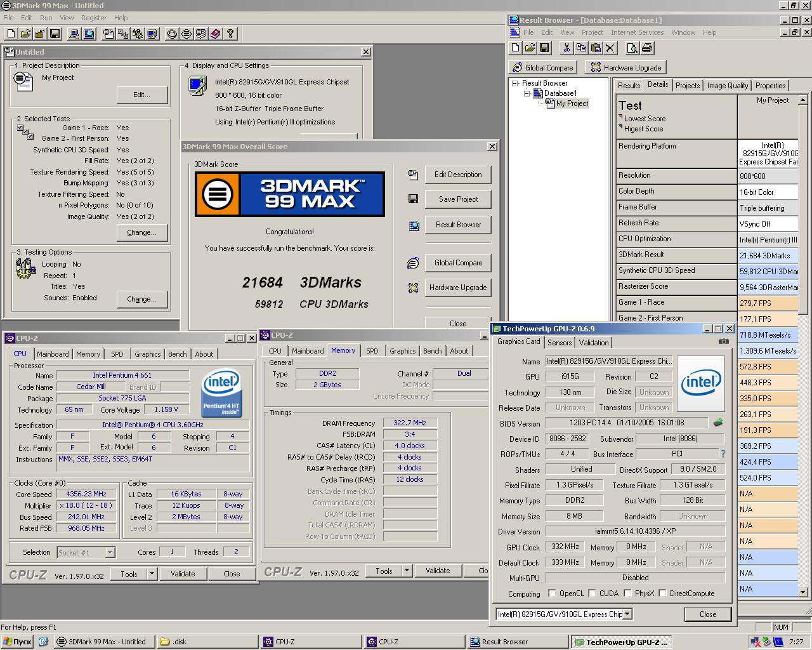This screenshot has width=812, height=650.
Task: Switch to 3DMark 99 Max taskbar item
Action: pos(104,642)
